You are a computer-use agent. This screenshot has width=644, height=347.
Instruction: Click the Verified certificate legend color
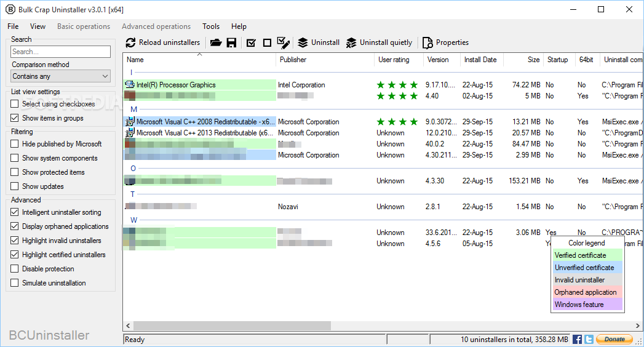point(587,255)
